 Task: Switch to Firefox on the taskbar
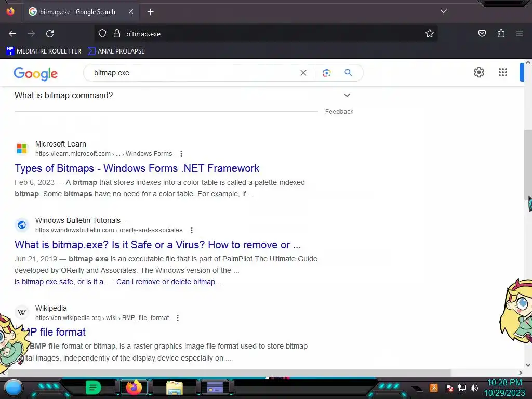click(134, 388)
